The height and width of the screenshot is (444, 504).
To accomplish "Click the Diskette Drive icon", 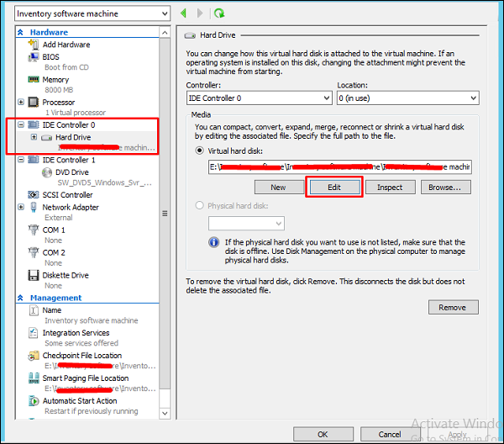I will [34, 275].
